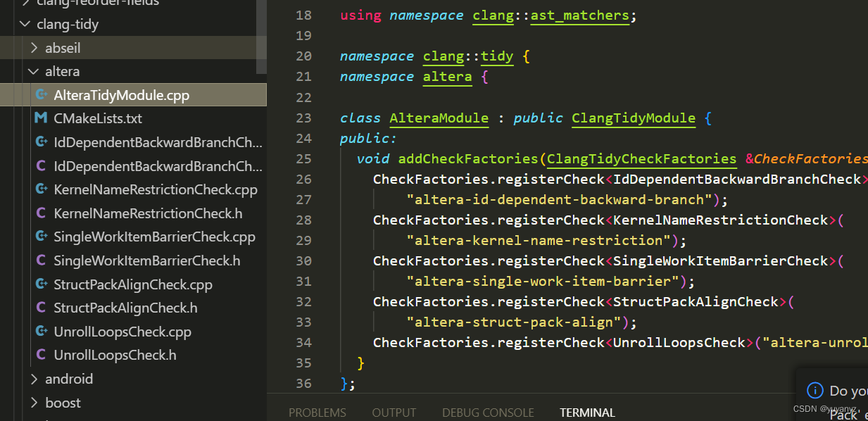Click the info icon in the notification popup
Image resolution: width=868 pixels, height=421 pixels.
click(x=814, y=390)
